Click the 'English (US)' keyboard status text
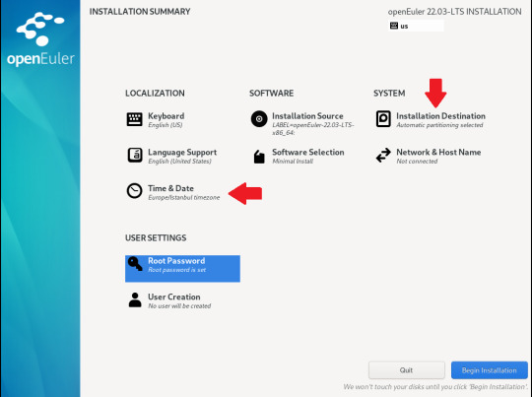This screenshot has height=397, width=532. [x=166, y=125]
